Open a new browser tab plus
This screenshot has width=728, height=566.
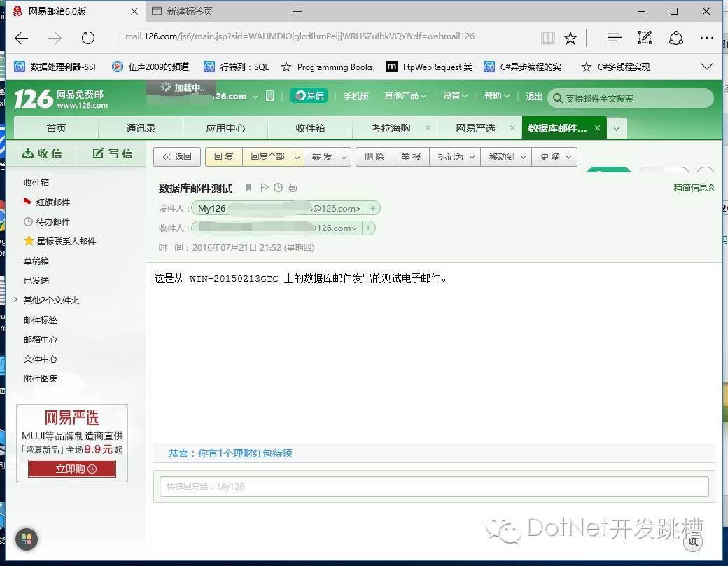pos(297,12)
